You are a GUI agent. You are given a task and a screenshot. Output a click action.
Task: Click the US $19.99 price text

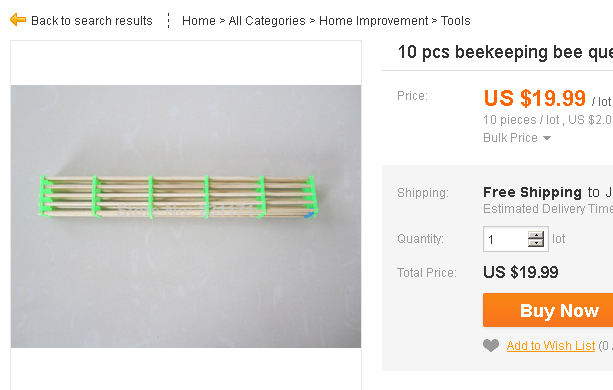(x=534, y=98)
